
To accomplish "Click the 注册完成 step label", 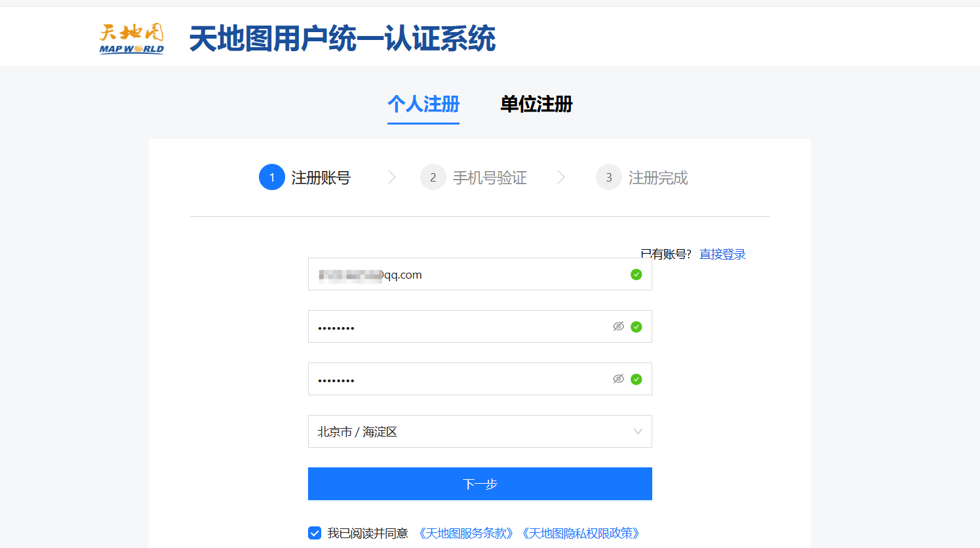I will (x=658, y=178).
